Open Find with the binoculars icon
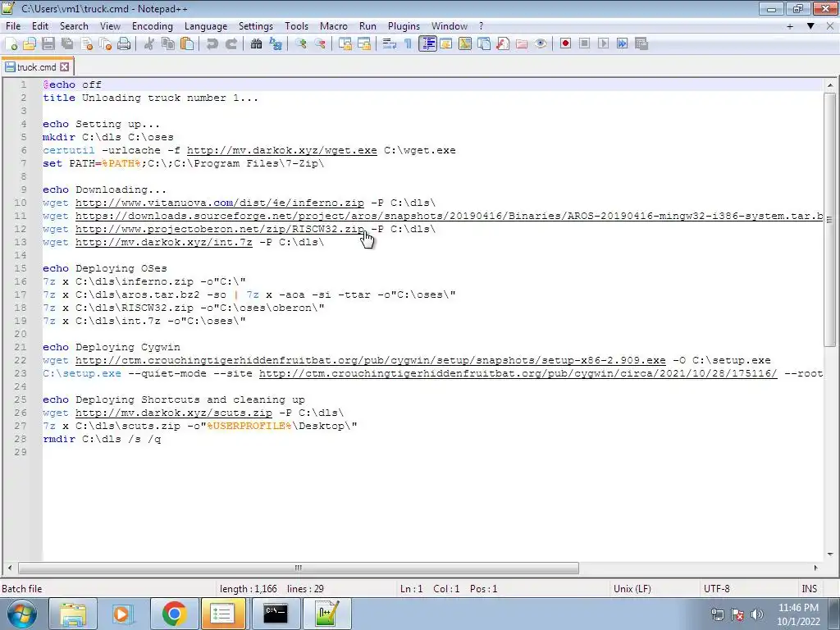The width and height of the screenshot is (840, 630). (256, 44)
